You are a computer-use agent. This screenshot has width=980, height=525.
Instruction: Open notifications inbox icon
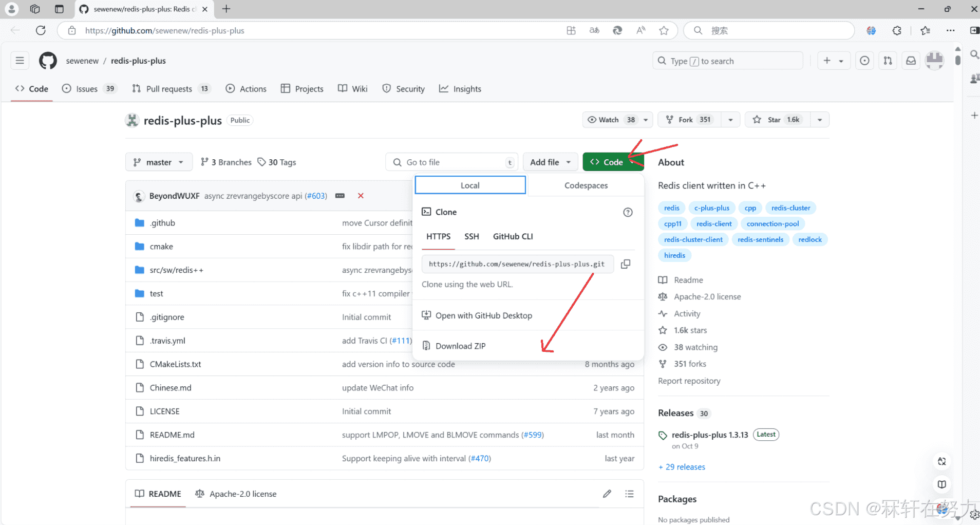(x=911, y=61)
